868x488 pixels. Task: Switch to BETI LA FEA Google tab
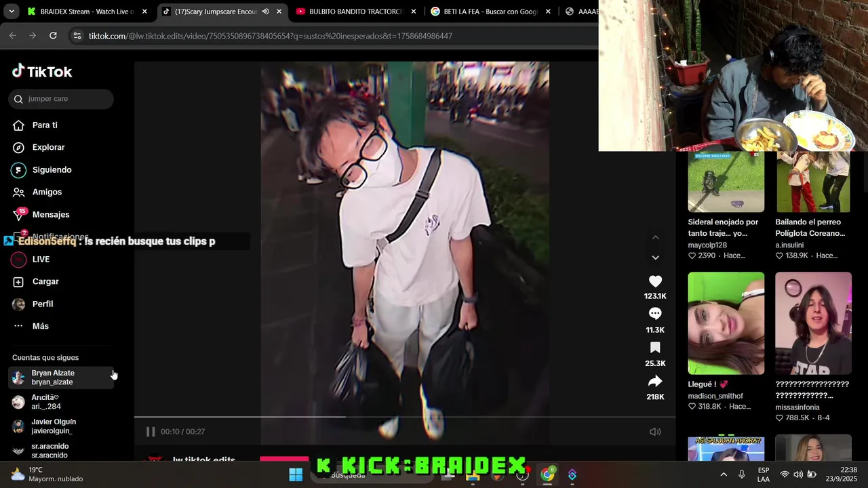(x=490, y=12)
